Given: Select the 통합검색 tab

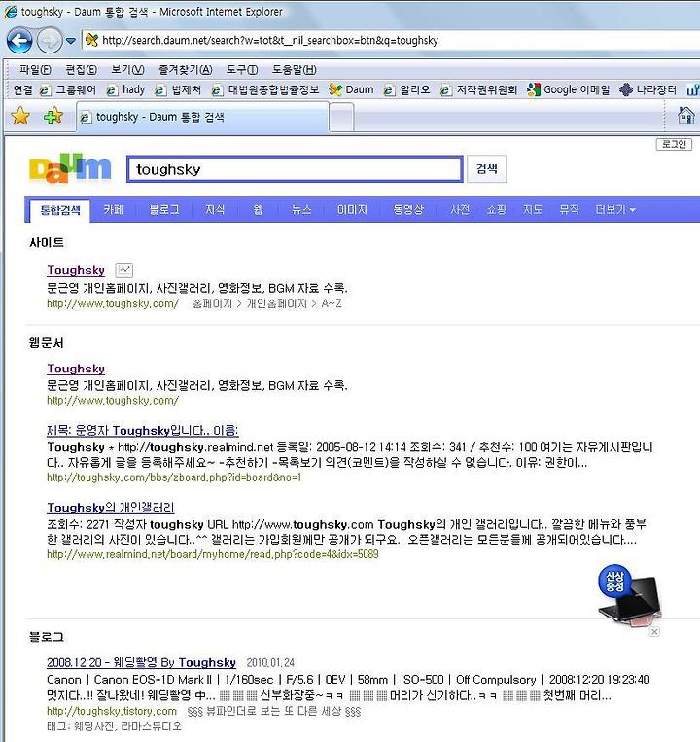Looking at the screenshot, I should [x=60, y=210].
